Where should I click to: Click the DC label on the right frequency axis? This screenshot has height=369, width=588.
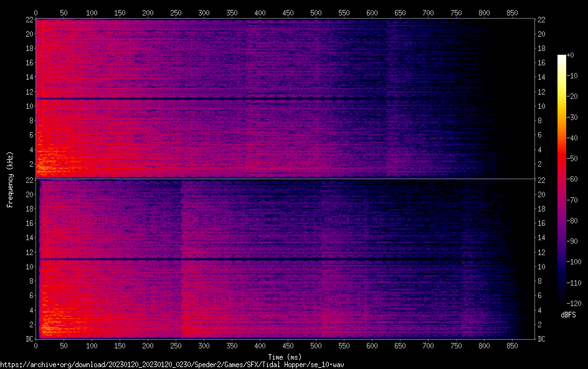(541, 339)
